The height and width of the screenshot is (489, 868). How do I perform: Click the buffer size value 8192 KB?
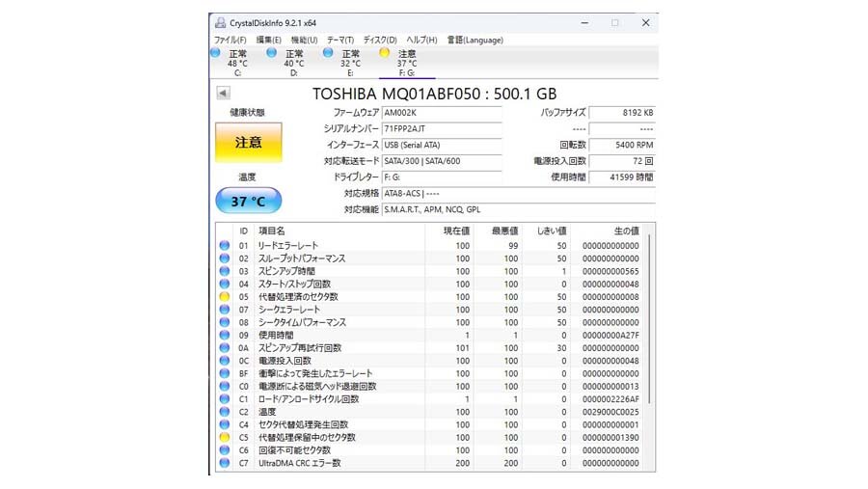click(x=622, y=113)
